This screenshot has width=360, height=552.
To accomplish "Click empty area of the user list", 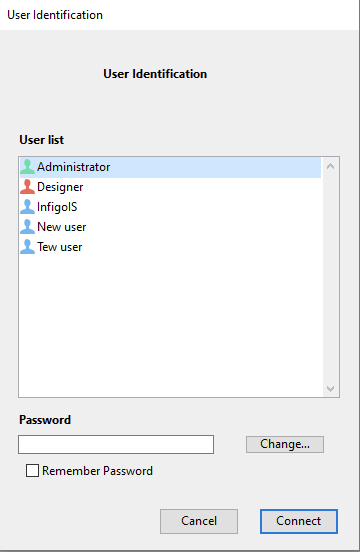I will pos(170,324).
